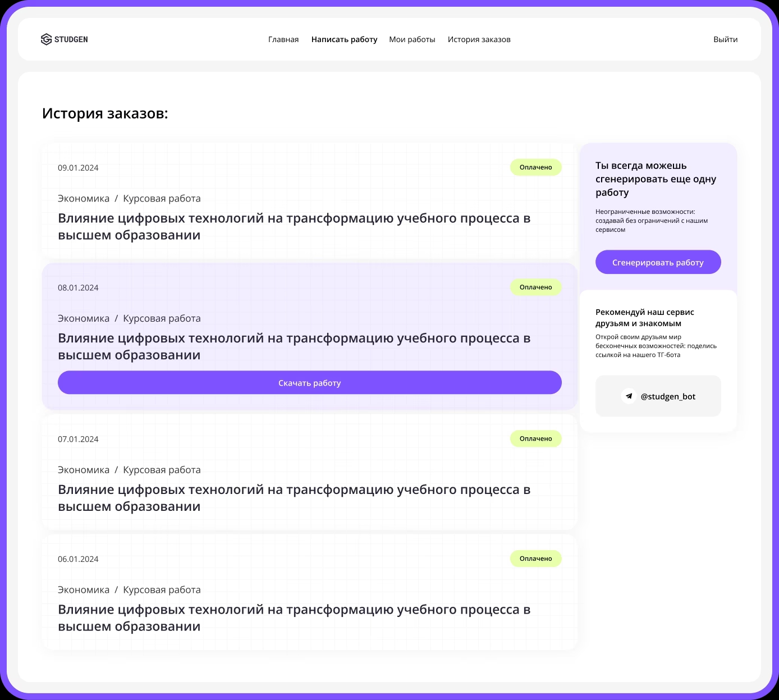Click Сгенерировать работу button

pos(658,262)
